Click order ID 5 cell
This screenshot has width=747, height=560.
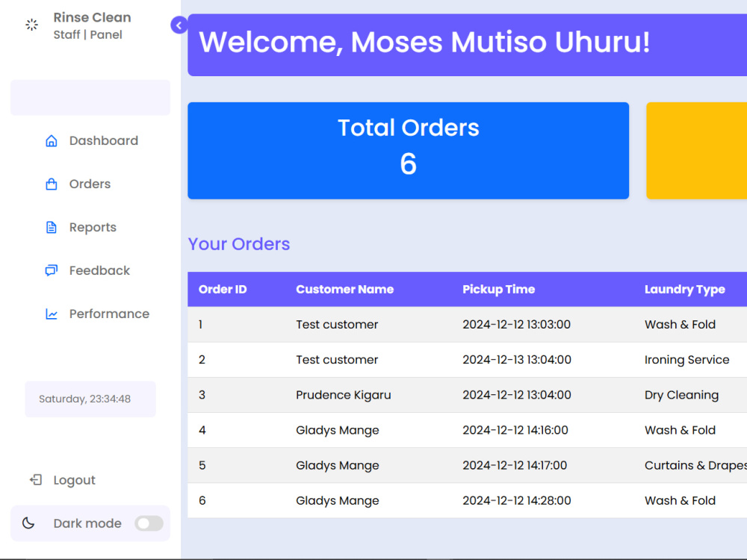click(x=202, y=466)
